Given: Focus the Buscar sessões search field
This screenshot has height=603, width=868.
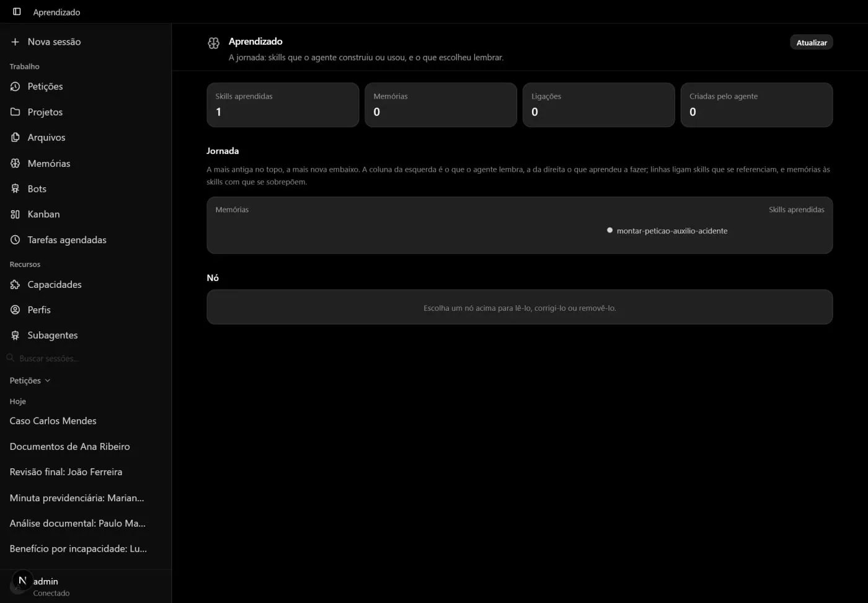Looking at the screenshot, I should tap(86, 358).
